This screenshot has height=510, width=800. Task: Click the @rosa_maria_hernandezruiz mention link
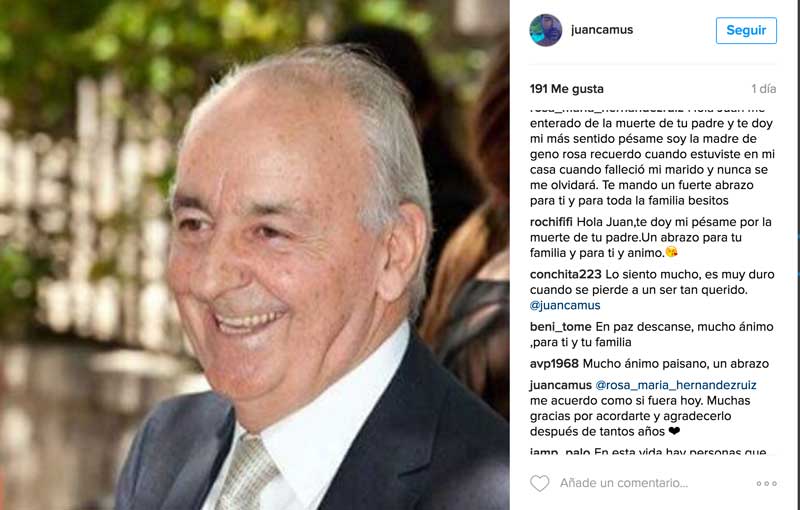tap(676, 385)
